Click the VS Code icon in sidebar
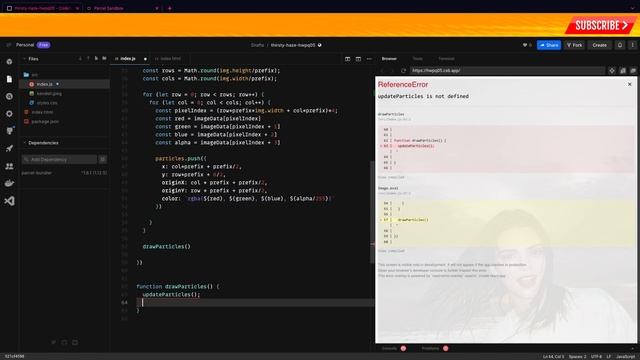The image size is (640, 360). click(x=9, y=201)
